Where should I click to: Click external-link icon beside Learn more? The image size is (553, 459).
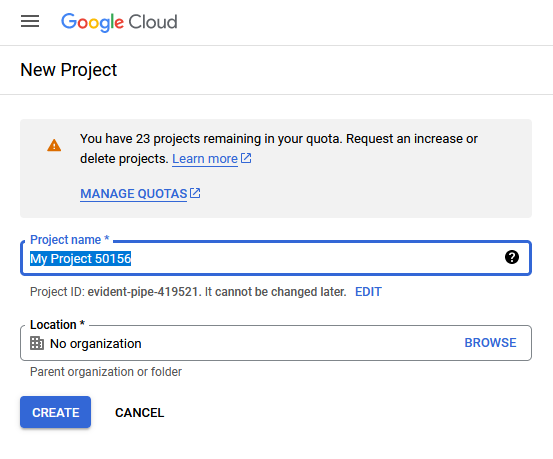246,158
